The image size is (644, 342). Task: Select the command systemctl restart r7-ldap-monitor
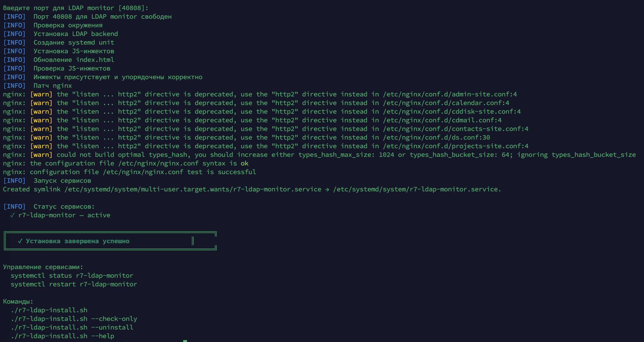[74, 284]
